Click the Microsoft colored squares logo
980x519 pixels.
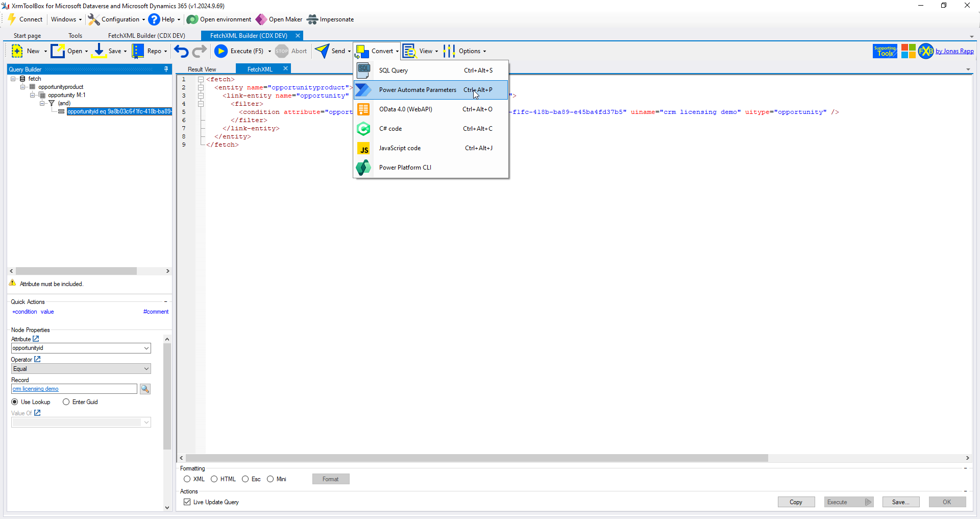pyautogui.click(x=908, y=51)
